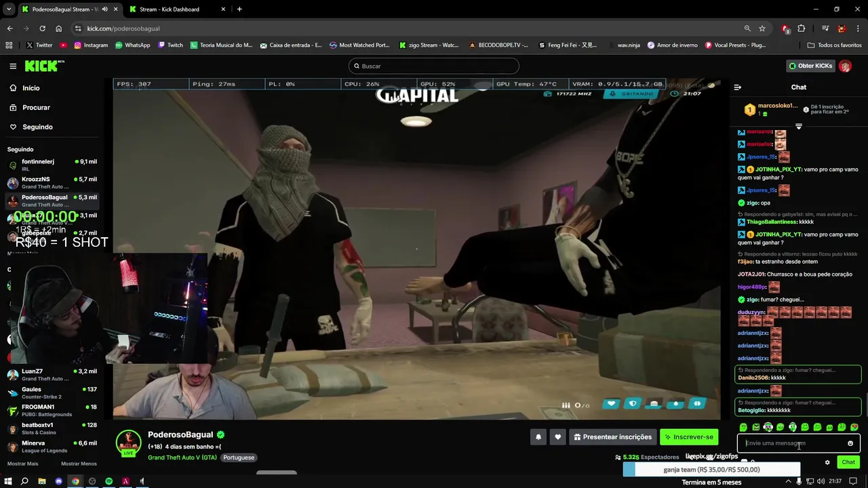Focus the Buscar search field
The height and width of the screenshot is (488, 868).
(434, 66)
